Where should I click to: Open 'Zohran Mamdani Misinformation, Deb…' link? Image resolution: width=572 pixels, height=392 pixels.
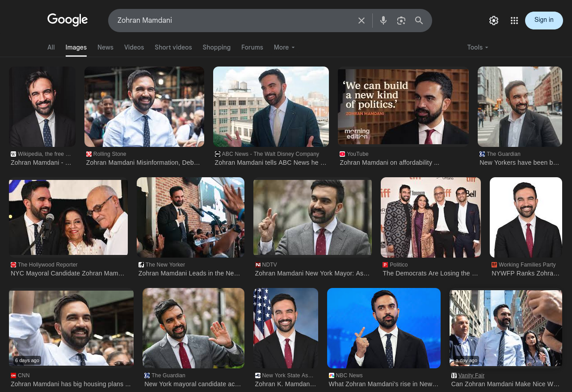pos(143,163)
